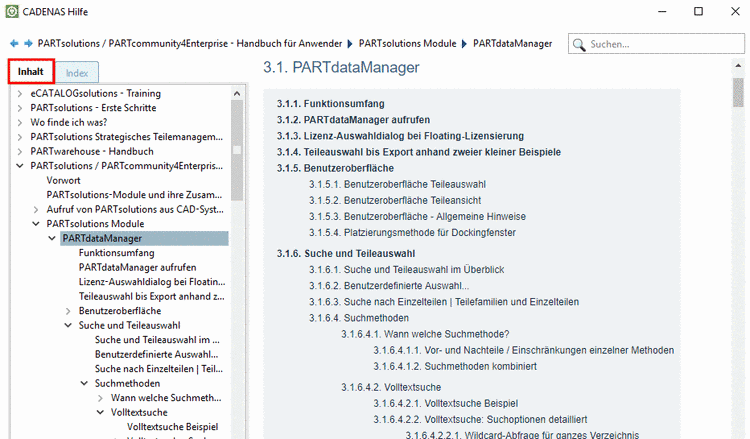Click the content pane scrollbar thumb
The height and width of the screenshot is (439, 750).
738,92
